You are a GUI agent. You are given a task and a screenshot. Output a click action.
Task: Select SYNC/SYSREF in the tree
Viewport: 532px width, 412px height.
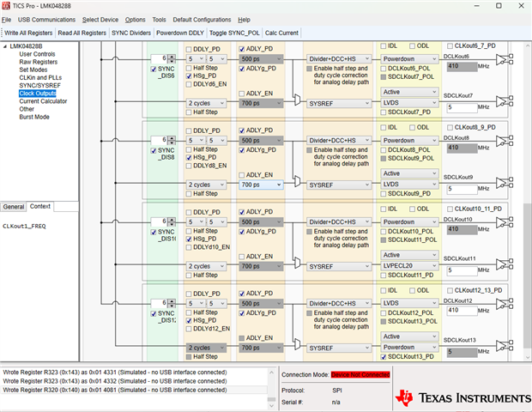(x=39, y=86)
